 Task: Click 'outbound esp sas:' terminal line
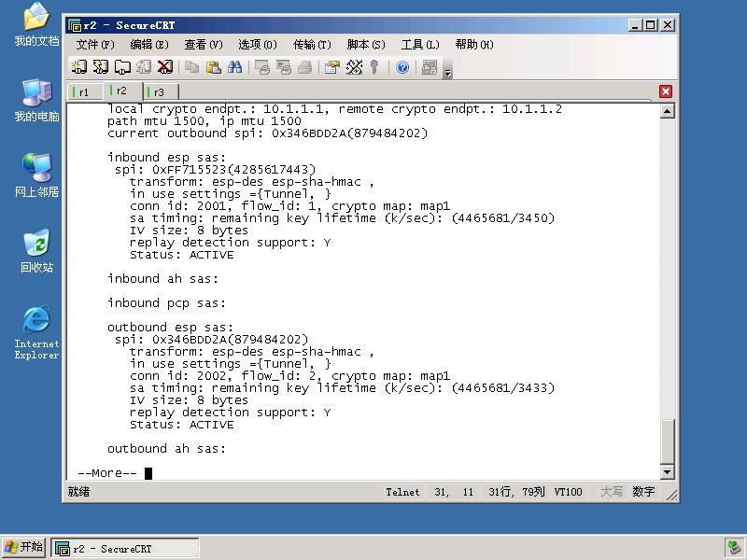pyautogui.click(x=170, y=328)
